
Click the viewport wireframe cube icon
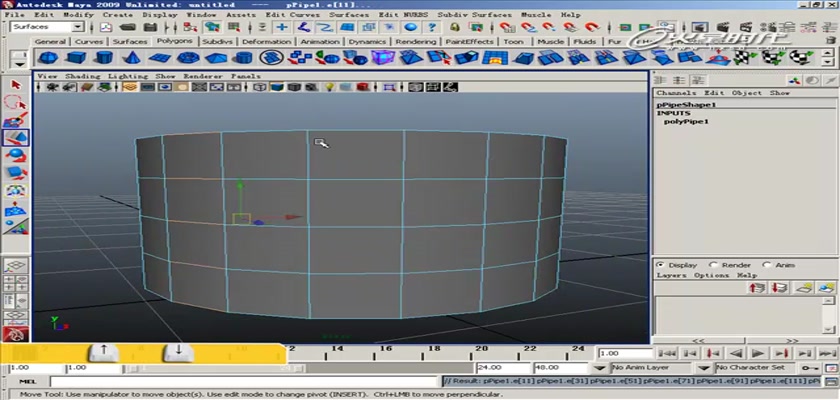click(260, 87)
